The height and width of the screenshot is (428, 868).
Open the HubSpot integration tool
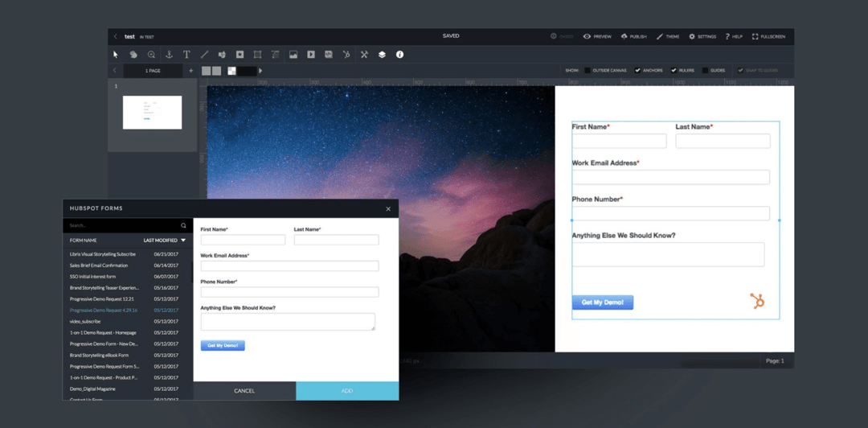pos(346,55)
